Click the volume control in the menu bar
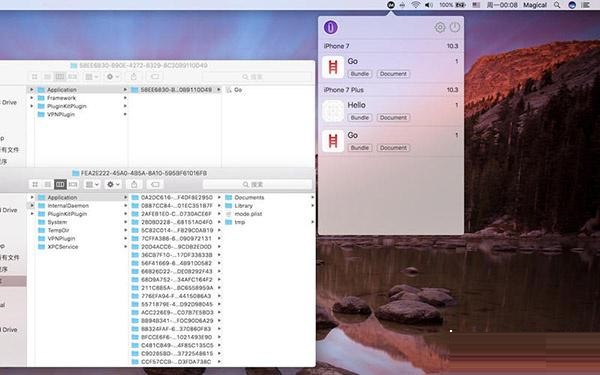Viewport: 600px width, 375px height. (x=429, y=5)
